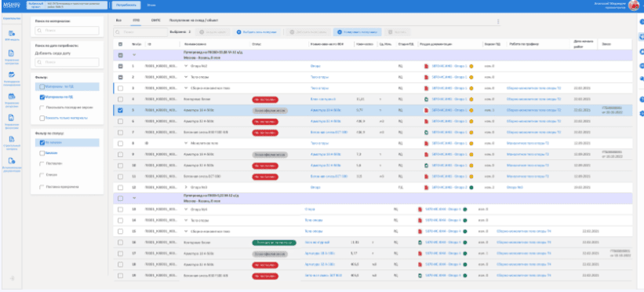
Task: Check the checkbox of row 9
Action: coord(120,154)
